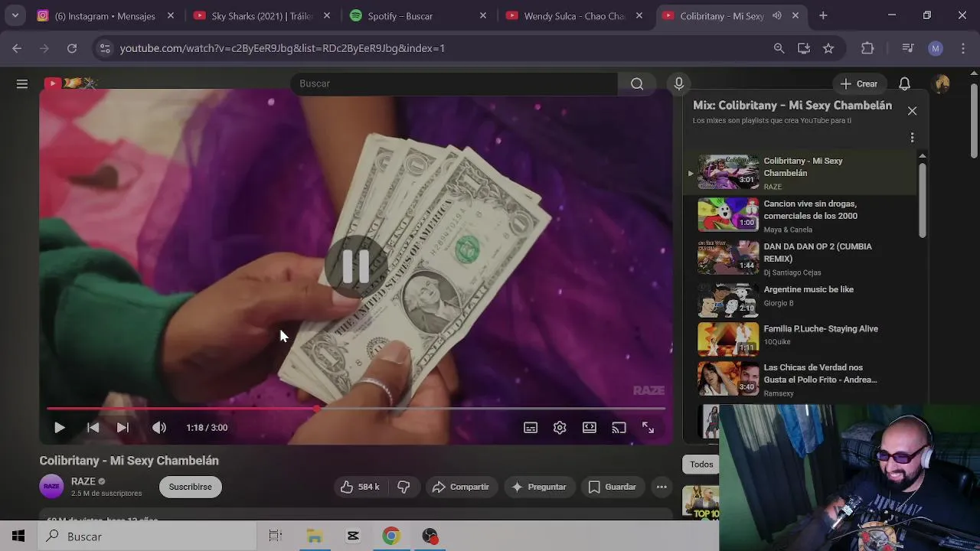Open the media control icon in Chrome toolbar
This screenshot has height=551, width=980.
908,48
